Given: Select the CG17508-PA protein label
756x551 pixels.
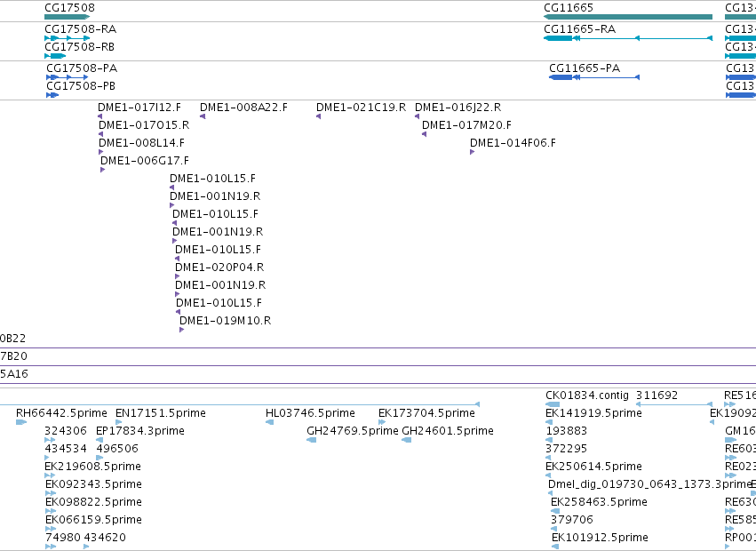Looking at the screenshot, I should pyautogui.click(x=82, y=68).
